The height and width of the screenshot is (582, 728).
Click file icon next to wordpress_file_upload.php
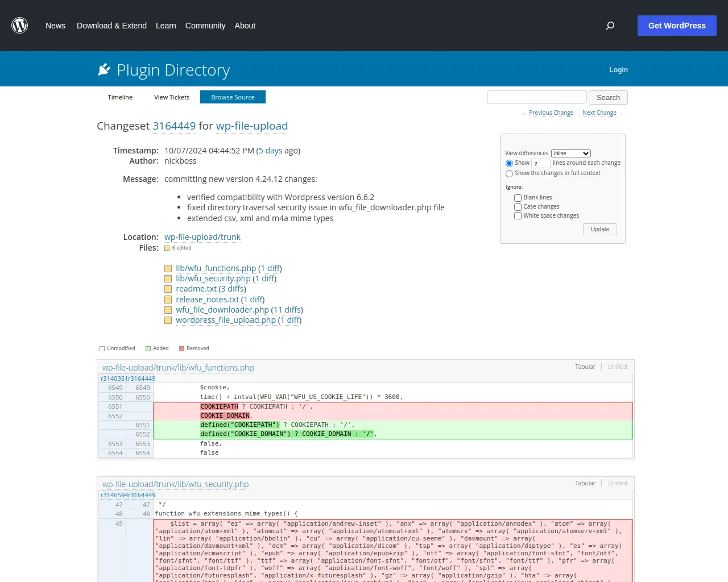tap(168, 320)
